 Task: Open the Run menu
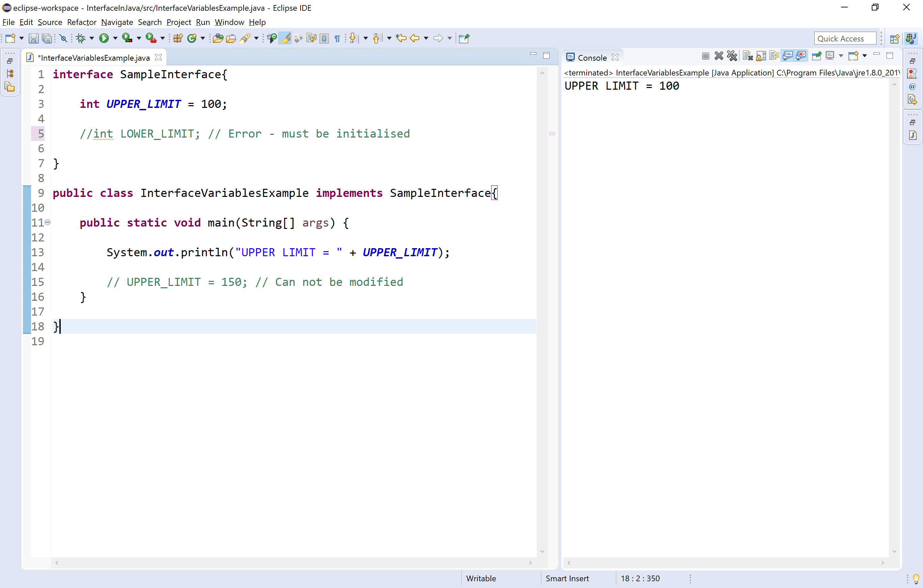tap(202, 22)
